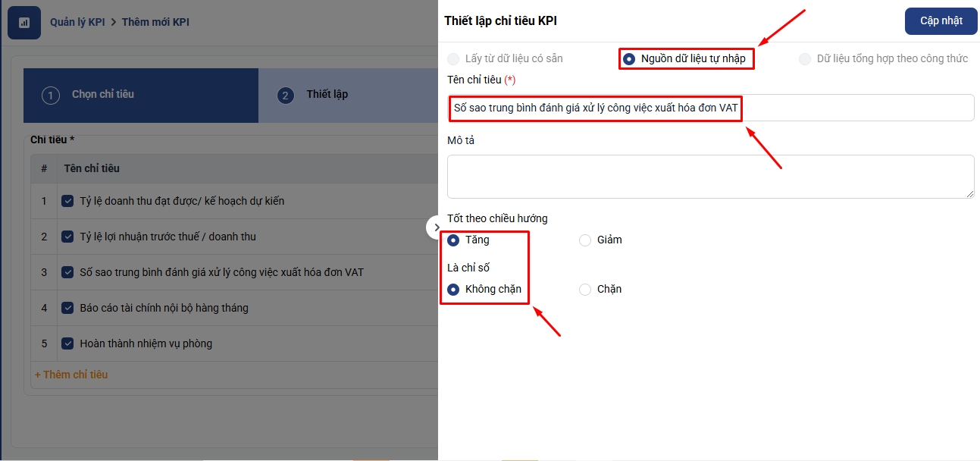Toggle Báo cáo tài chính nội bộ checkbox
980x461 pixels.
pos(67,308)
